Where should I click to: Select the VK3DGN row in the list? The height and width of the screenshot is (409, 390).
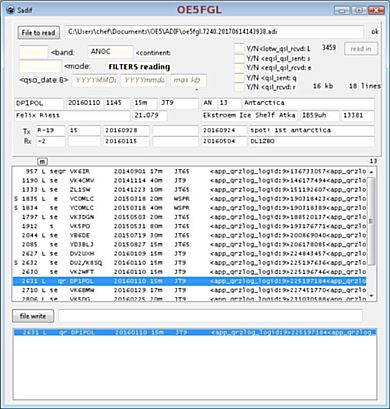pos(189,217)
